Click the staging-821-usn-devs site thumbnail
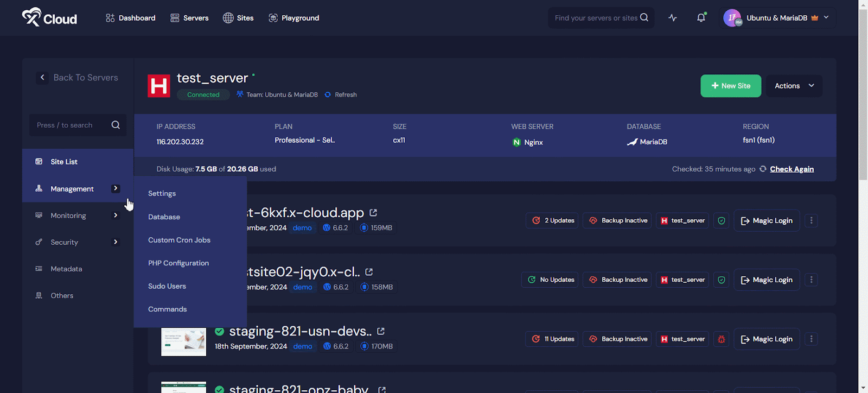The width and height of the screenshot is (868, 393). point(183,341)
